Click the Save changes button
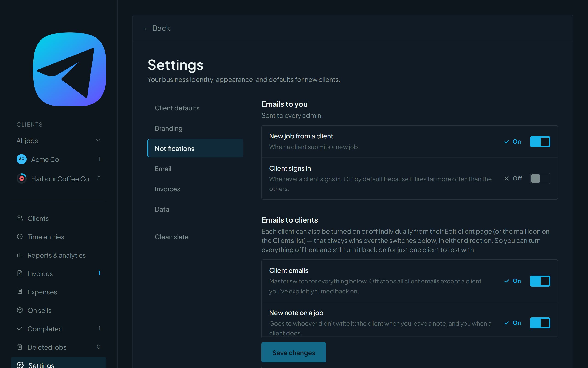 (294, 352)
